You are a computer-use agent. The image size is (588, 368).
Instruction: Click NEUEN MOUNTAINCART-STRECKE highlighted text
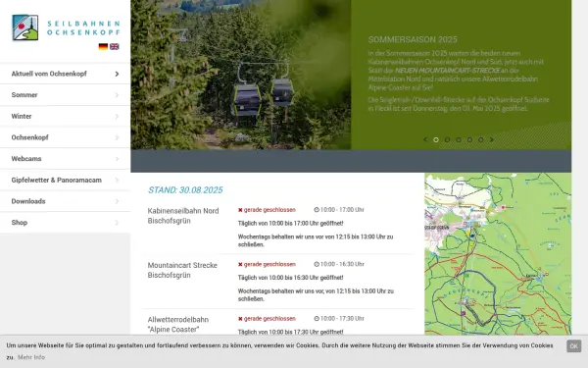point(448,71)
